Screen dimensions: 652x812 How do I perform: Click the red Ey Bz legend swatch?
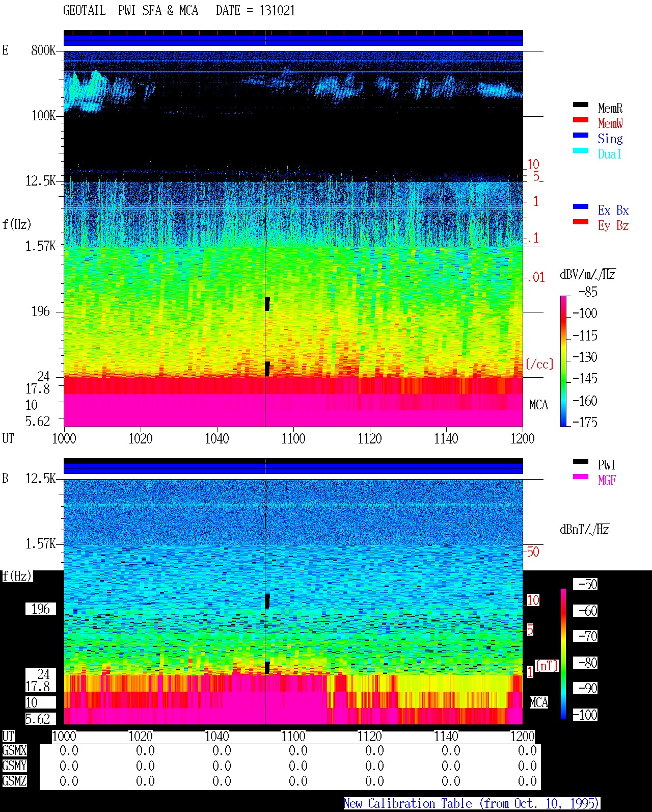(x=581, y=222)
